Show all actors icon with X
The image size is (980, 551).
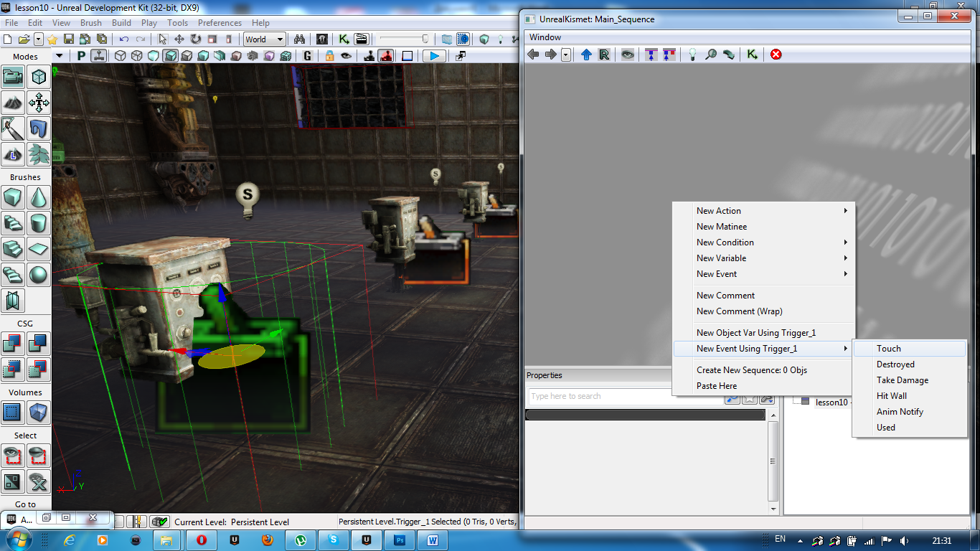(x=39, y=481)
